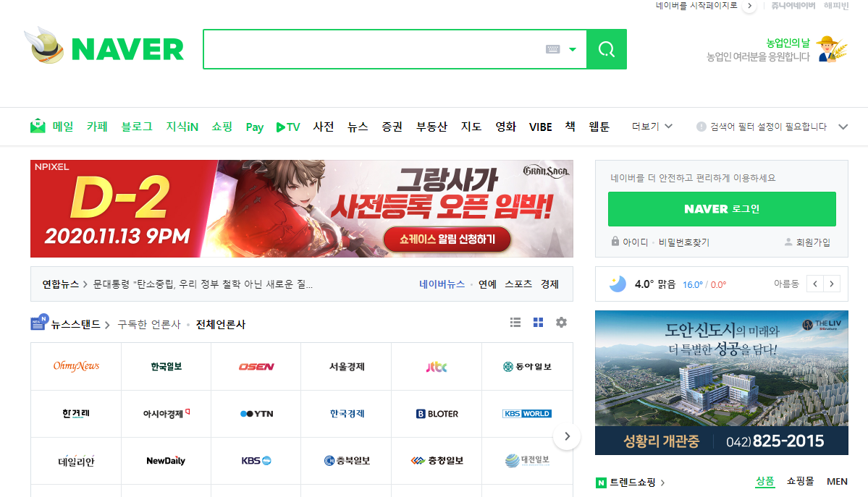This screenshot has height=497, width=868.
Task: Click the 네이버를 시작페이지로 arrow button
Action: tap(749, 6)
